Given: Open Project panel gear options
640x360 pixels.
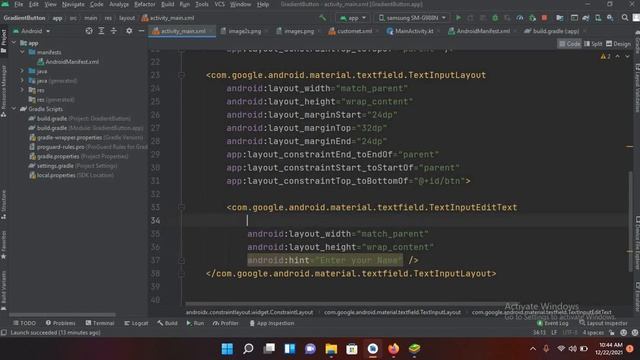Looking at the screenshot, I should 129,31.
